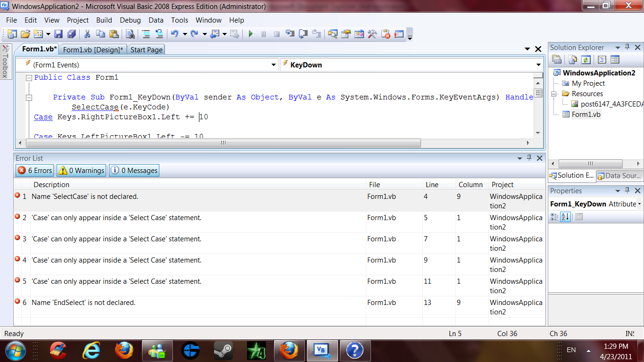
Task: Click the Refresh icon in Solution Explorer
Action: 586,59
